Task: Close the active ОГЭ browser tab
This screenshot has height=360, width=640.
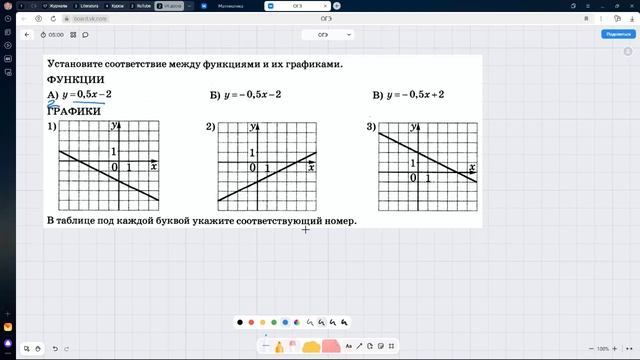Action: 325,6
